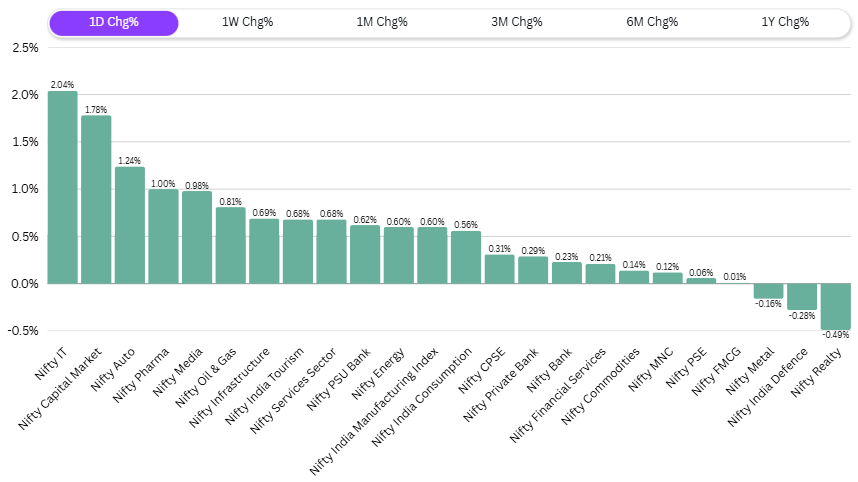Click the Nifty Oil & Gas bar
The width and height of the screenshot is (858, 482).
(230, 246)
